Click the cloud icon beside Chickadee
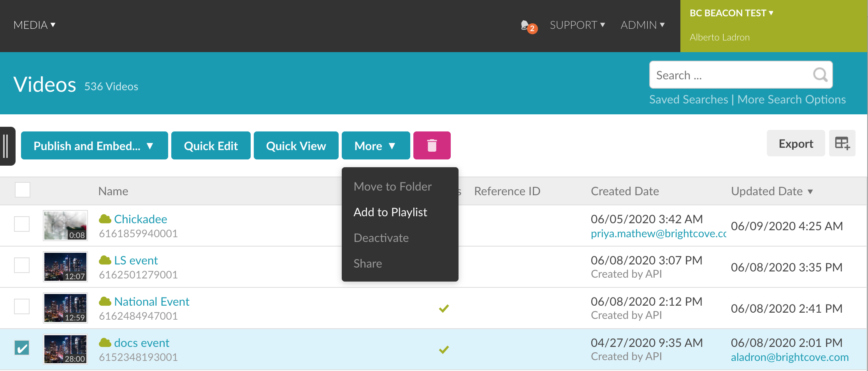 point(105,219)
